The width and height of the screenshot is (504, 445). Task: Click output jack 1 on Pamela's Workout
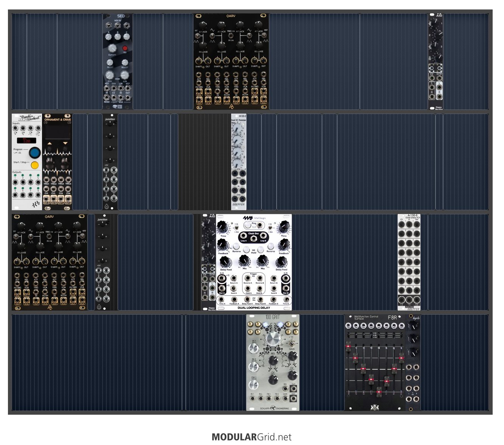click(16, 183)
